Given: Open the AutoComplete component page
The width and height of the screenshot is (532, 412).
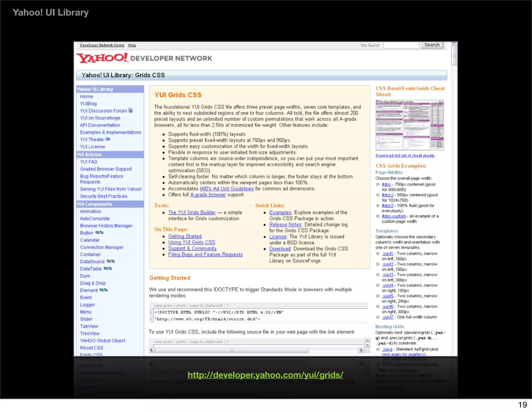Looking at the screenshot, I should (x=95, y=219).
